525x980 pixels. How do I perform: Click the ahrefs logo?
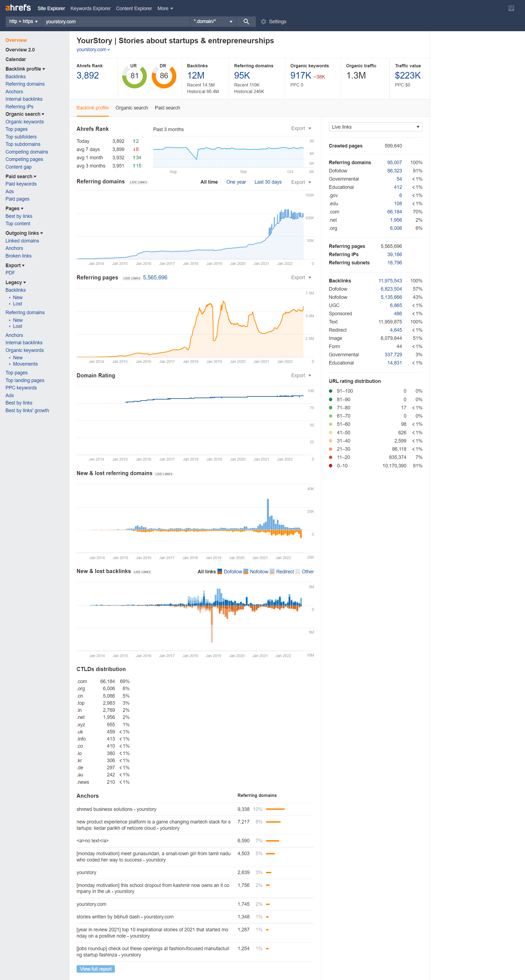[18, 8]
